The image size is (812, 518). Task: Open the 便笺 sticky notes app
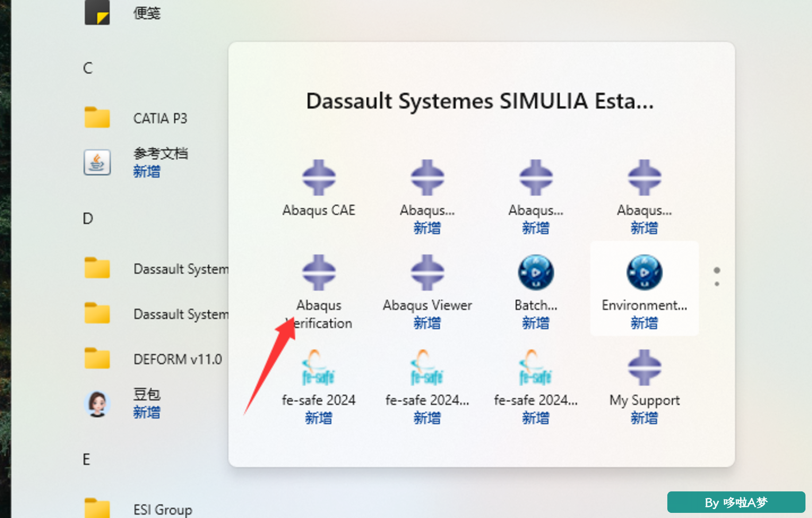[122, 13]
